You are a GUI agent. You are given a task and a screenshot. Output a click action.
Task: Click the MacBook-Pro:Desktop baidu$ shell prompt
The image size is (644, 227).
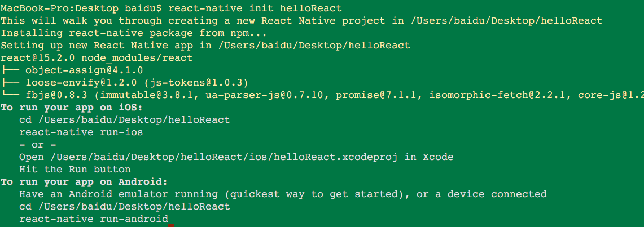click(81, 8)
